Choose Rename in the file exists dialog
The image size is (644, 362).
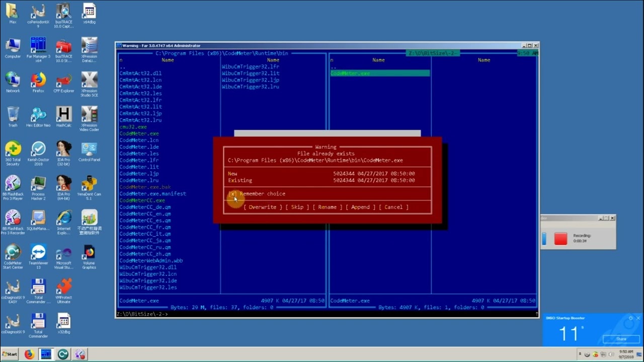[327, 207]
